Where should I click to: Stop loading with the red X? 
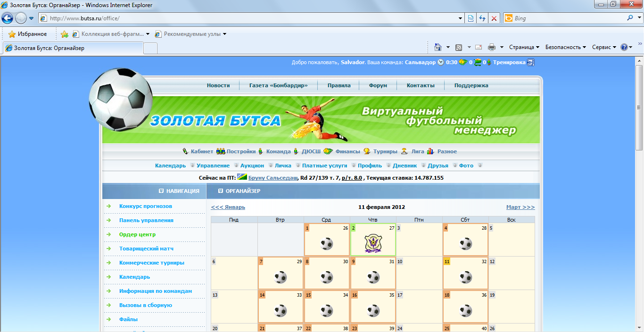pos(494,18)
